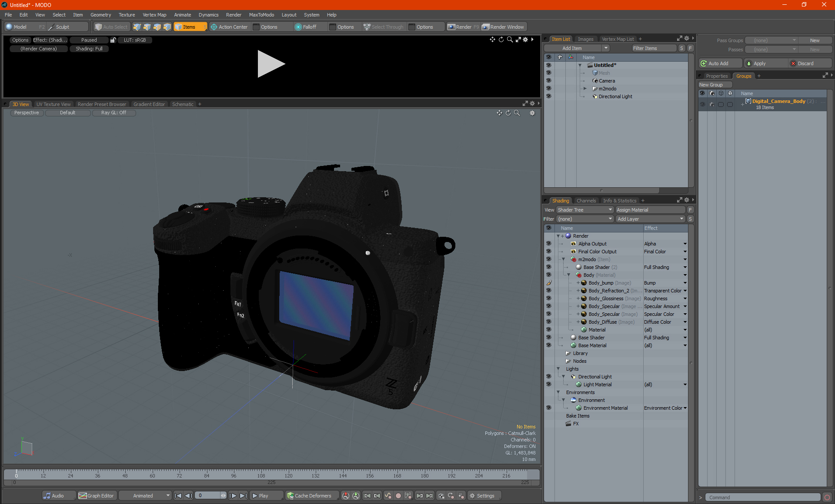Open Shader Tree view dropdown

[584, 210]
